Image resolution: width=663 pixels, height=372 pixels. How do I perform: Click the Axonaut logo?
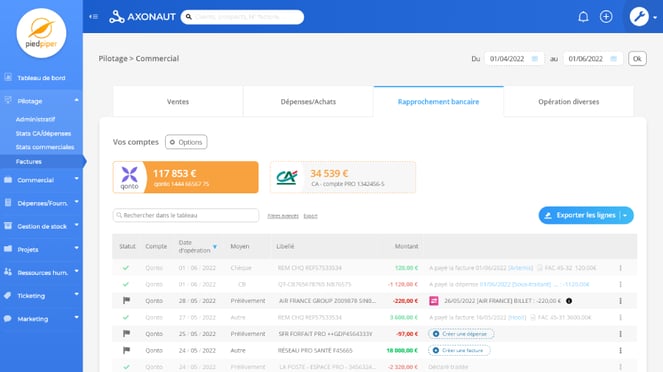pos(142,17)
